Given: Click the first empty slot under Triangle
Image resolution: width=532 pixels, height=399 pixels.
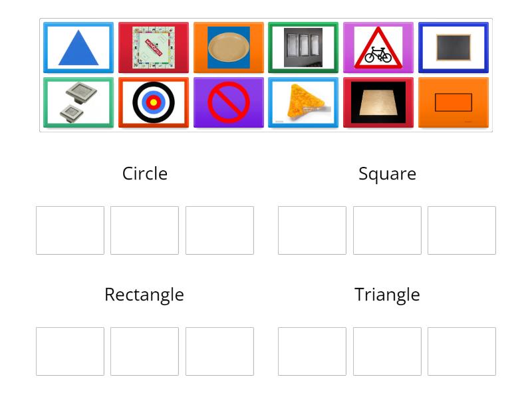Looking at the screenshot, I should 311,351.
